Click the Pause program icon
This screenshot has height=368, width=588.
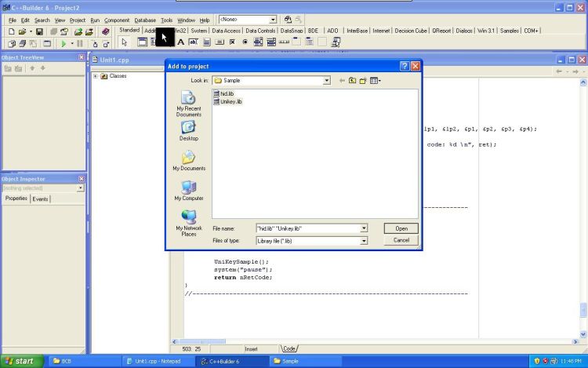pyautogui.click(x=80, y=44)
